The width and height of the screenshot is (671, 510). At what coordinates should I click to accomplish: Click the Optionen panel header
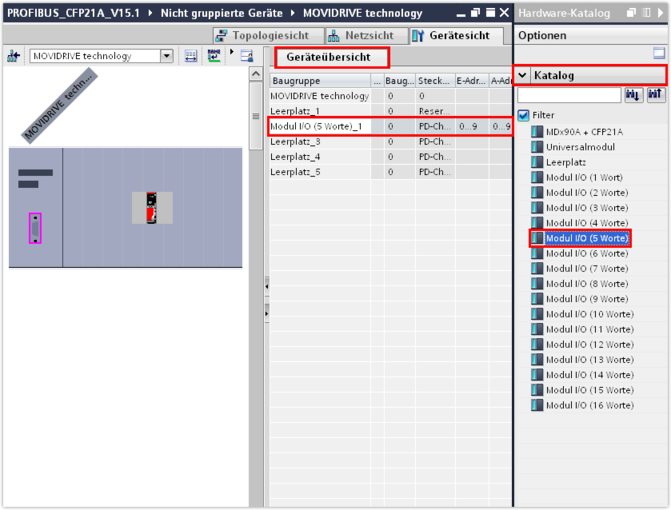[543, 35]
